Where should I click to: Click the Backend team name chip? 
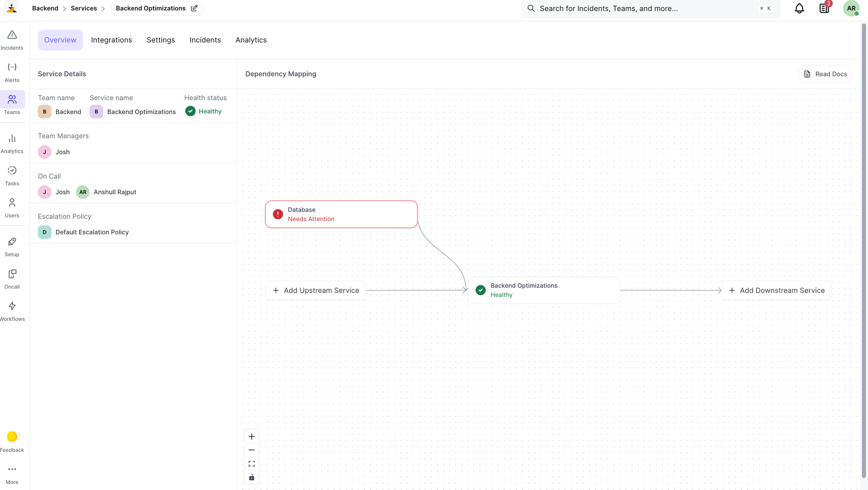(x=59, y=112)
